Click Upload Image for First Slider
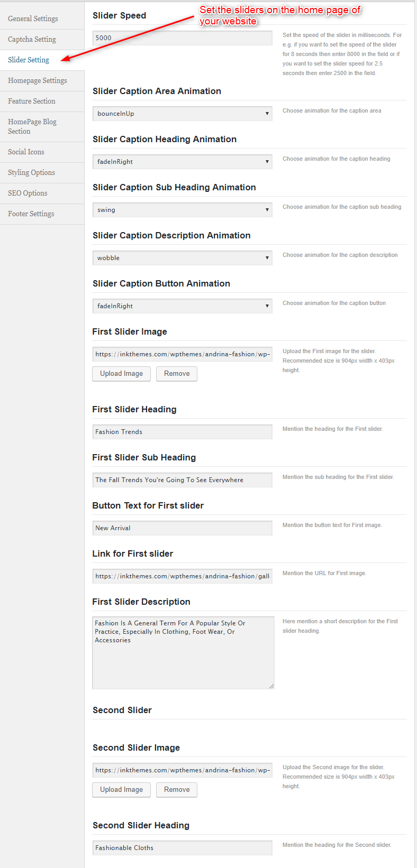417x868 pixels. (122, 374)
